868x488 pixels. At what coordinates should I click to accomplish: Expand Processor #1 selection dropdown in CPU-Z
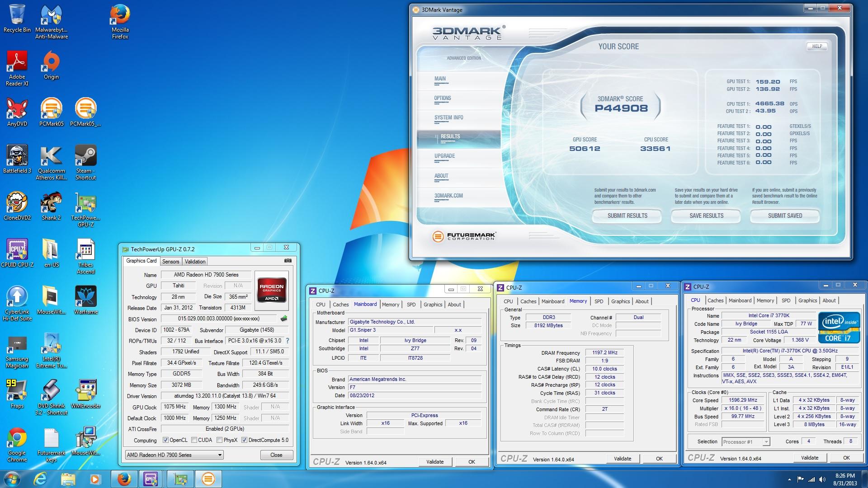[x=745, y=441]
